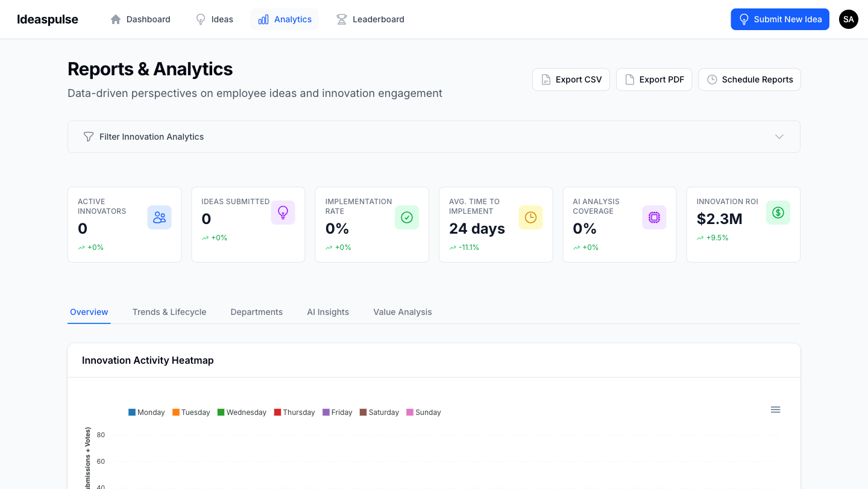Open the Dashboard page

(140, 19)
